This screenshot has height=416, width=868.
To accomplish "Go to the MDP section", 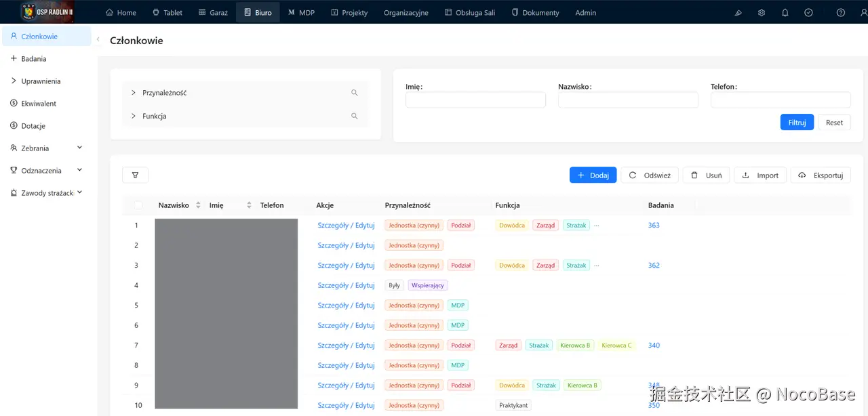I will coord(302,12).
